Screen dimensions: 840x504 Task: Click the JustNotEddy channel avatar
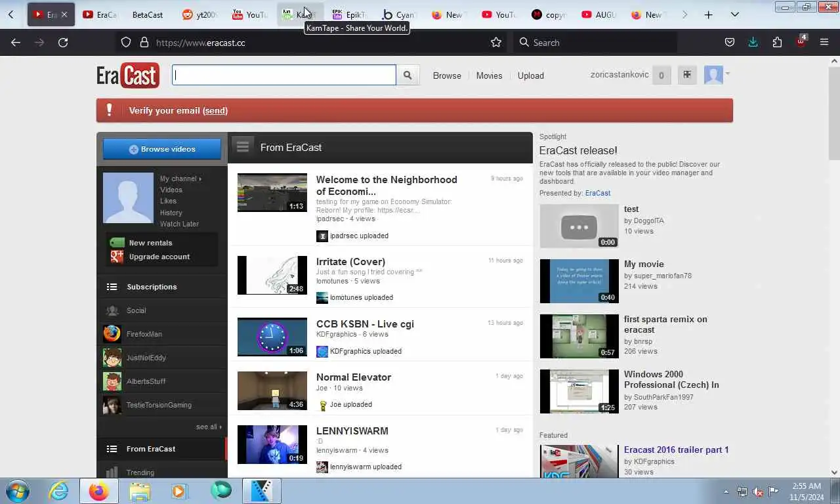click(x=112, y=358)
